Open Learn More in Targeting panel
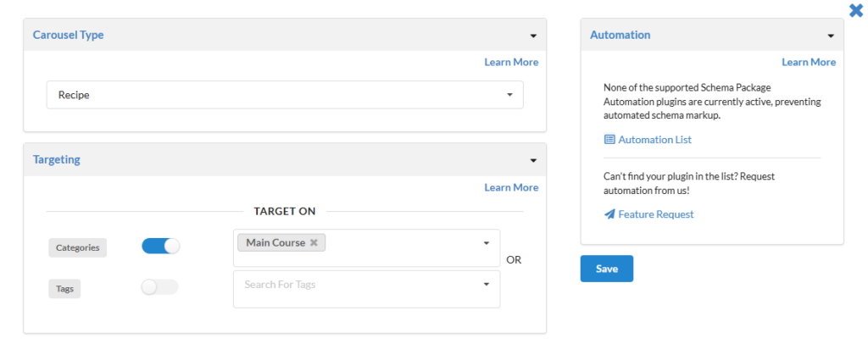 tap(511, 187)
